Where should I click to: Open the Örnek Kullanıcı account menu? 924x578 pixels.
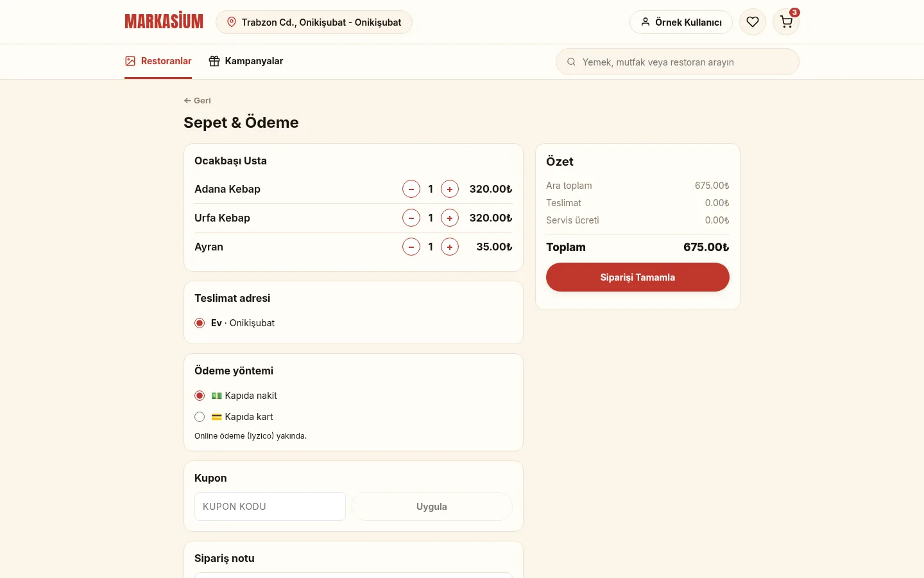coord(681,22)
